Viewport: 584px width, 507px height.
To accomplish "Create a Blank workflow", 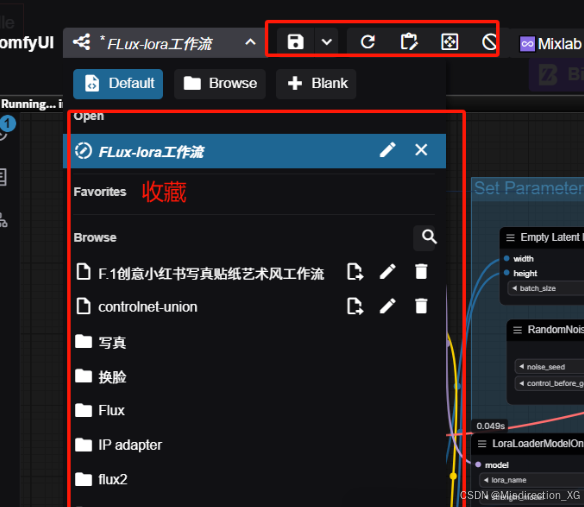I will tap(316, 83).
